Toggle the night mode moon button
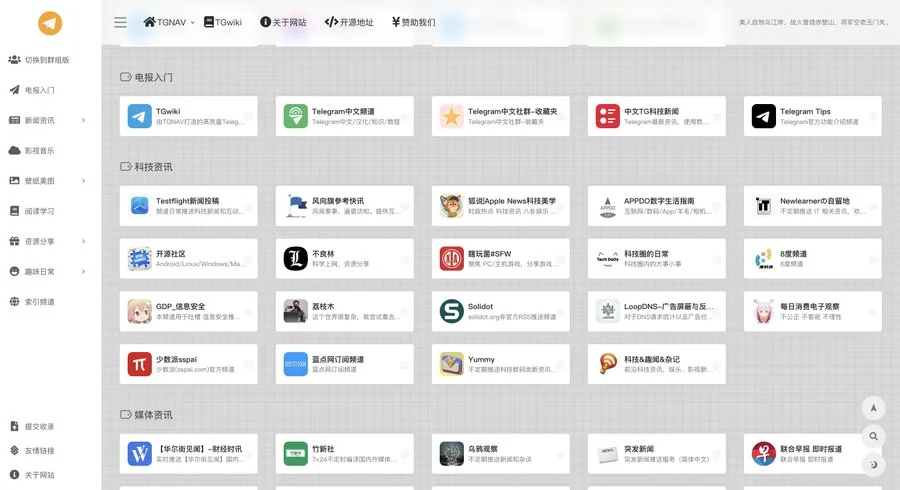900x490 pixels. pos(873,464)
